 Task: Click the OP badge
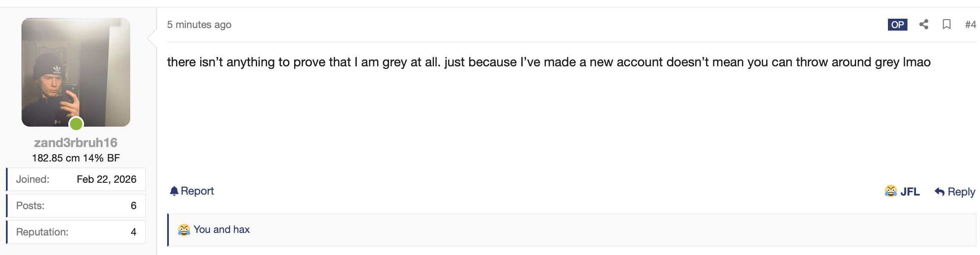point(897,25)
